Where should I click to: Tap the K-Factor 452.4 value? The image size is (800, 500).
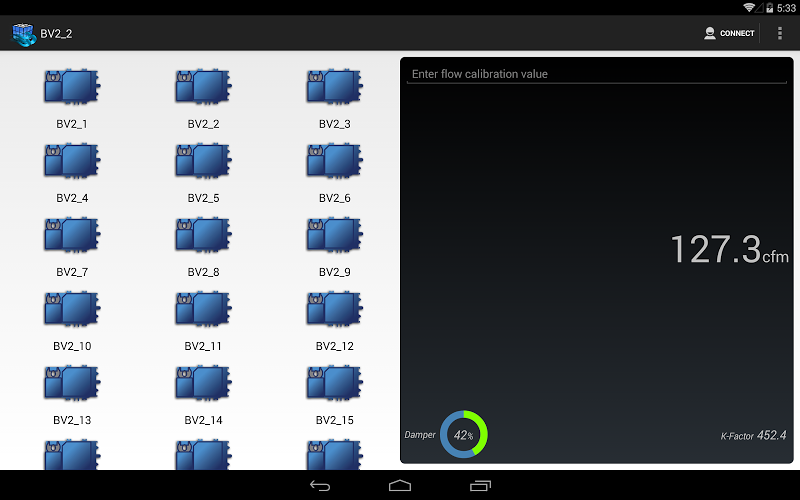click(x=753, y=435)
